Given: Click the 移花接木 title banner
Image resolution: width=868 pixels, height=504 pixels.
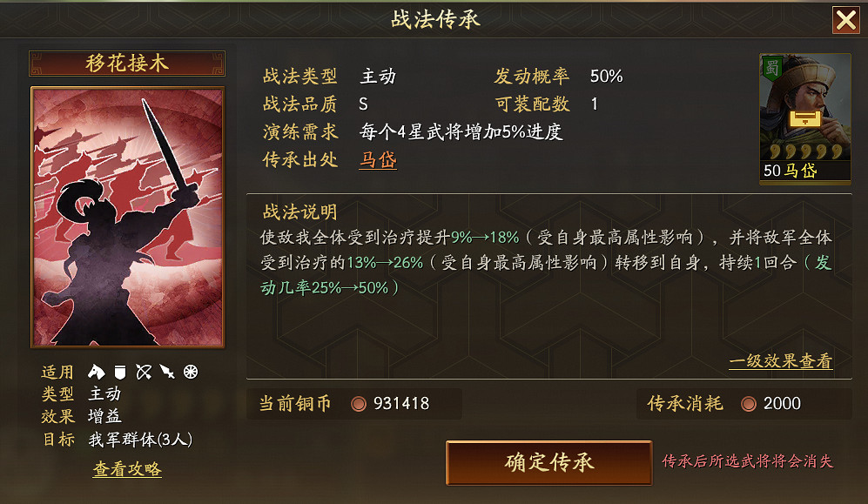Looking at the screenshot, I should 127,63.
